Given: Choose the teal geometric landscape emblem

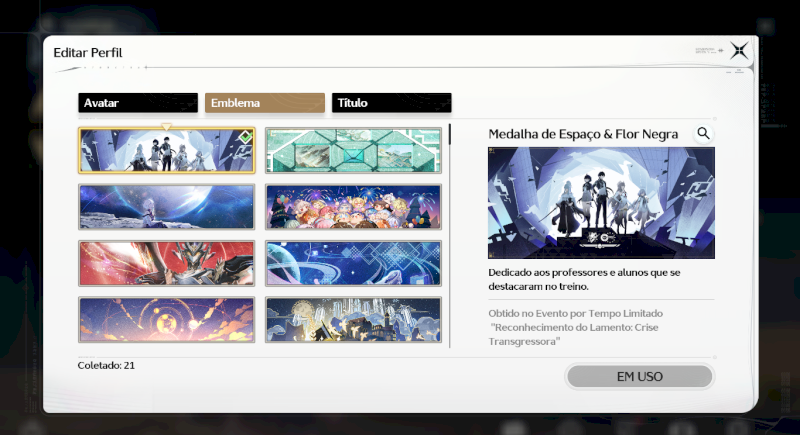Looking at the screenshot, I should click(x=353, y=150).
